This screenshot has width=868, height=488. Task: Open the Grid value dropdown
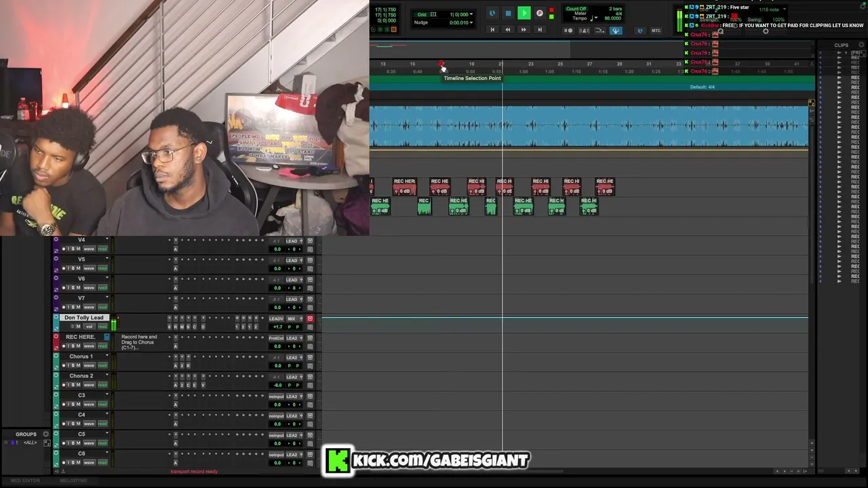471,14
